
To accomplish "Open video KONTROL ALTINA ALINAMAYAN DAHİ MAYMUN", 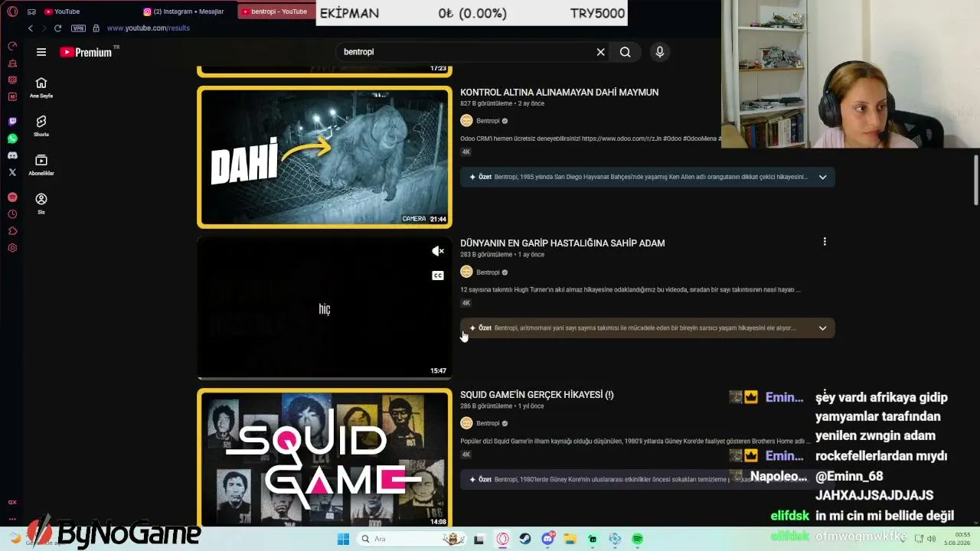I will (559, 92).
